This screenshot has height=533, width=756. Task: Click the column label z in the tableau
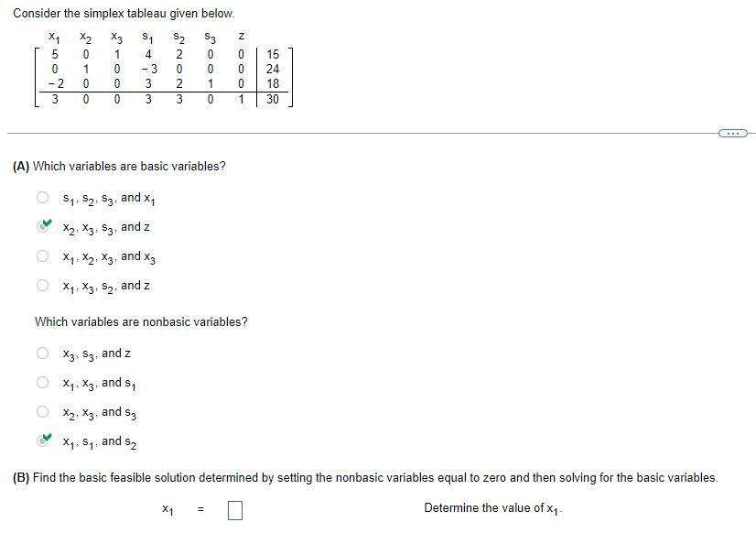[x=241, y=38]
